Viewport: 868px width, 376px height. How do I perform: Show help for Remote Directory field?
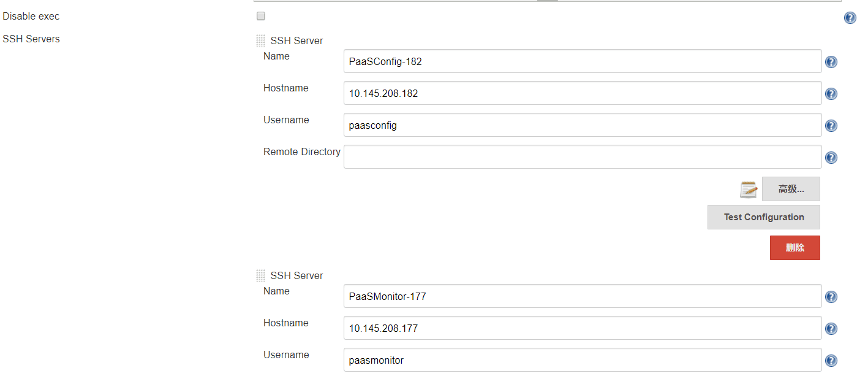pyautogui.click(x=831, y=158)
